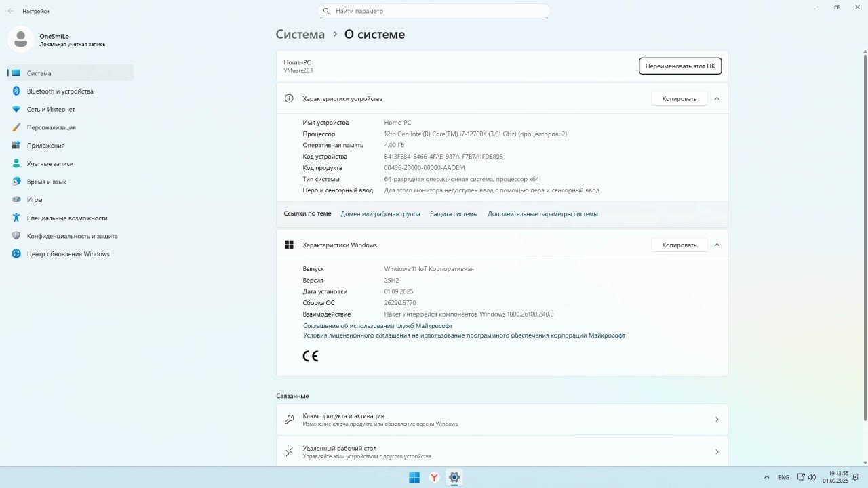Click the volume icon in system tray

[812, 477]
